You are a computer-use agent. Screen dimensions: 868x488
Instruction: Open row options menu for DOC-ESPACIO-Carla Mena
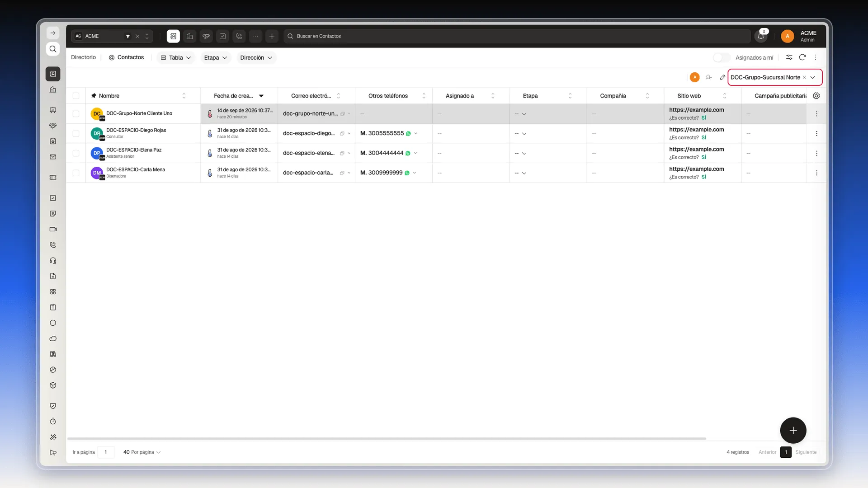pos(816,173)
